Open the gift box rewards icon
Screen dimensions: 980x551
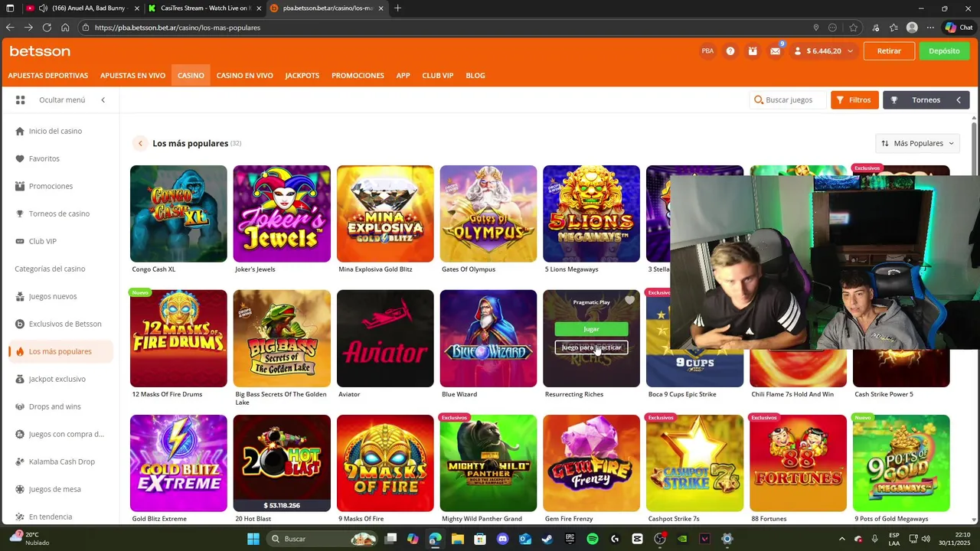click(x=753, y=51)
